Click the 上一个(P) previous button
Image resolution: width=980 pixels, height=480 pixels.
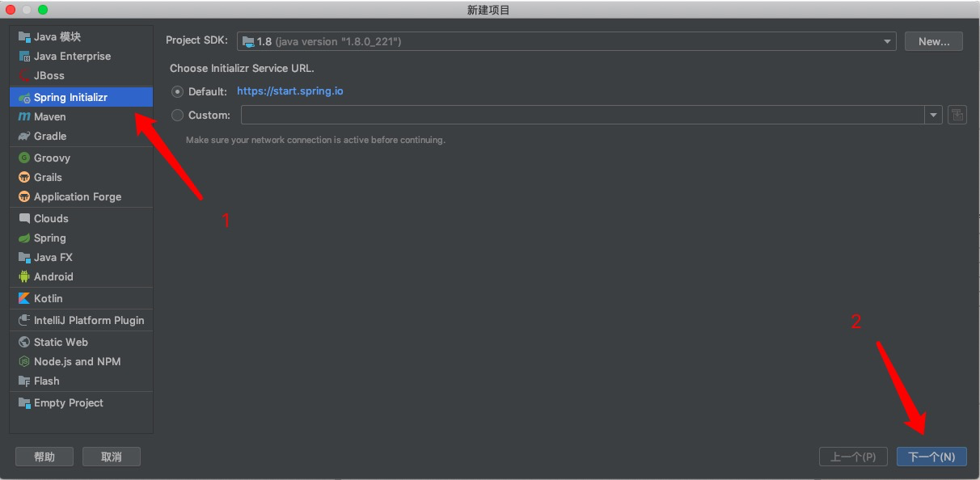[853, 457]
